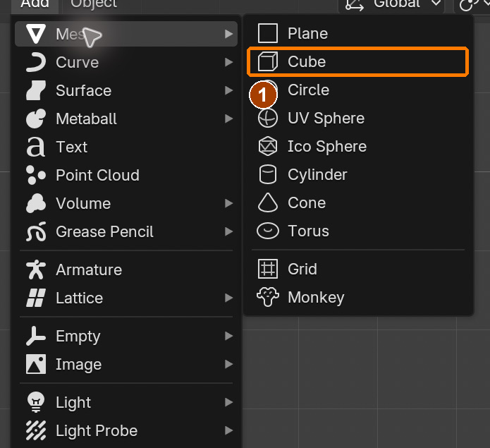Image resolution: width=490 pixels, height=448 pixels.
Task: Click the 'Cube' label
Action: click(307, 61)
